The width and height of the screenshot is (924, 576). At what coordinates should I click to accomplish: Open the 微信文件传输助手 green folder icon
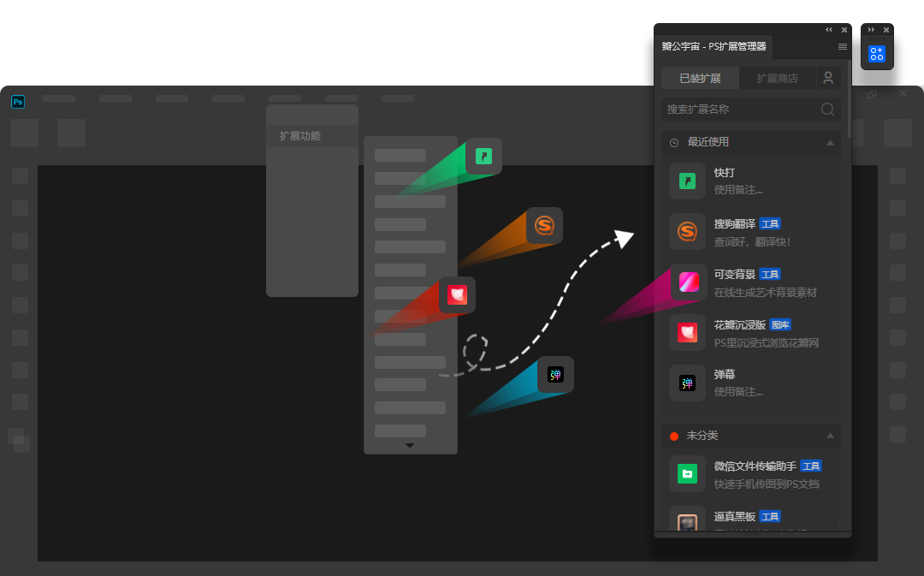click(x=687, y=473)
